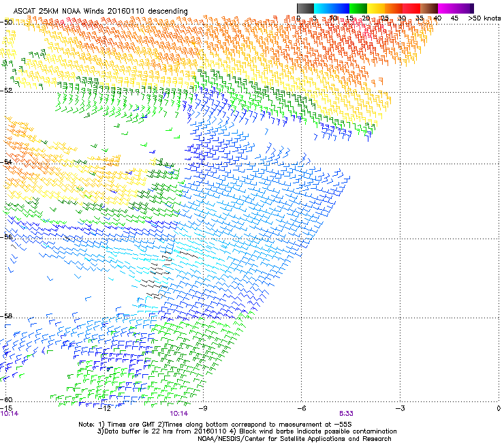The width and height of the screenshot is (504, 443).
Task: Click the ASCAT 25KM NOAA Winds title
Action: coord(100,11)
